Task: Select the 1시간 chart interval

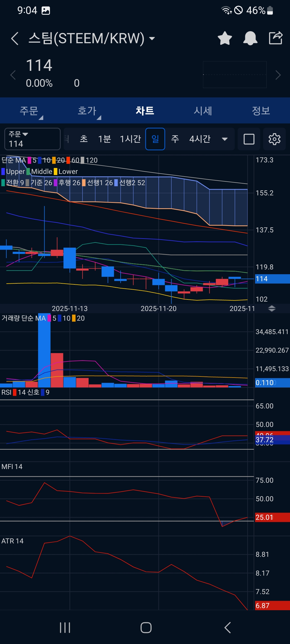Action: (x=130, y=139)
